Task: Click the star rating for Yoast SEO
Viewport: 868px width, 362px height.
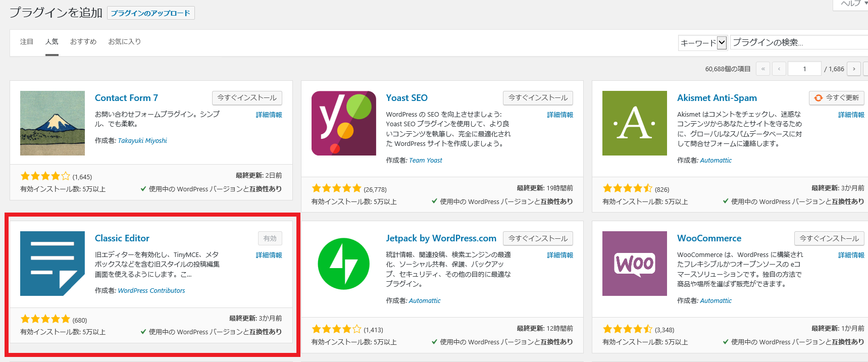Action: point(336,189)
